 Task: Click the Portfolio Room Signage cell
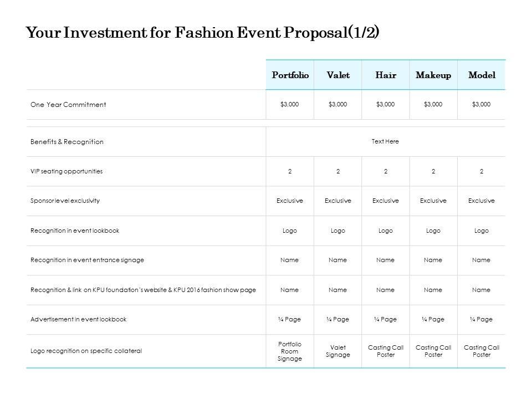[290, 351]
